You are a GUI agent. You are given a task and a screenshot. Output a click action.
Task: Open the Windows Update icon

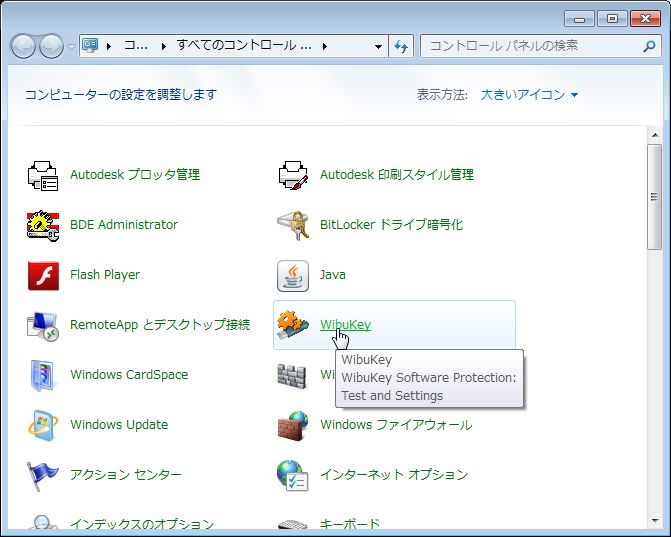coord(42,425)
